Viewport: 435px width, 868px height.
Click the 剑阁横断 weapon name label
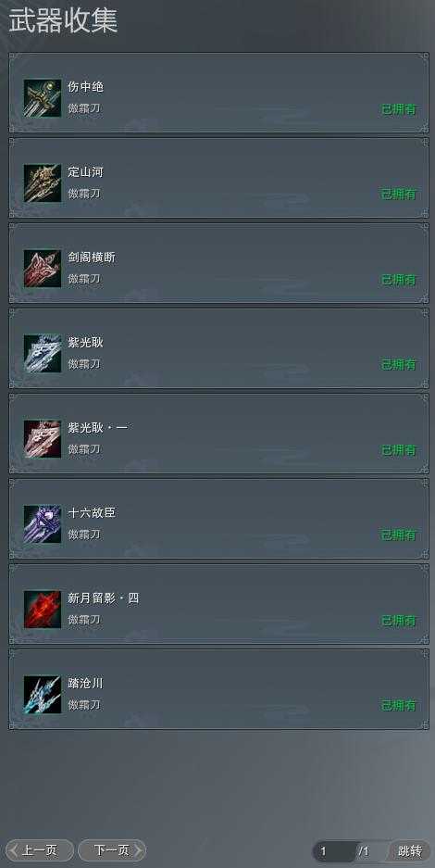click(x=92, y=258)
